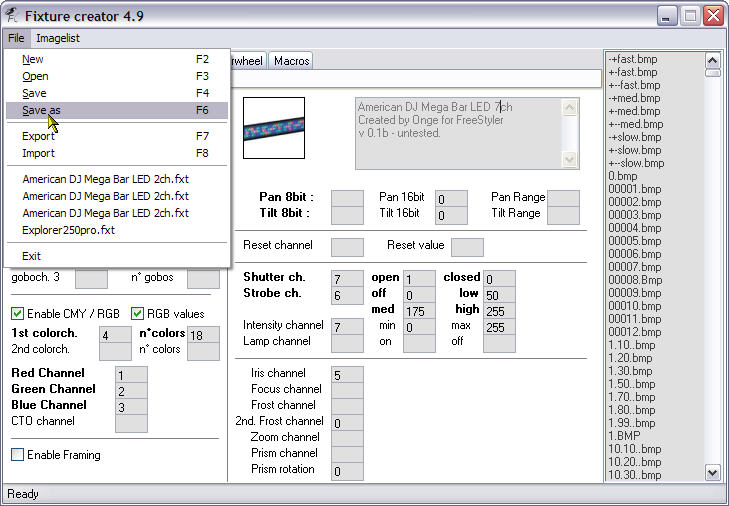This screenshot has width=729, height=506.
Task: Select Save as in File menu
Action: click(116, 110)
